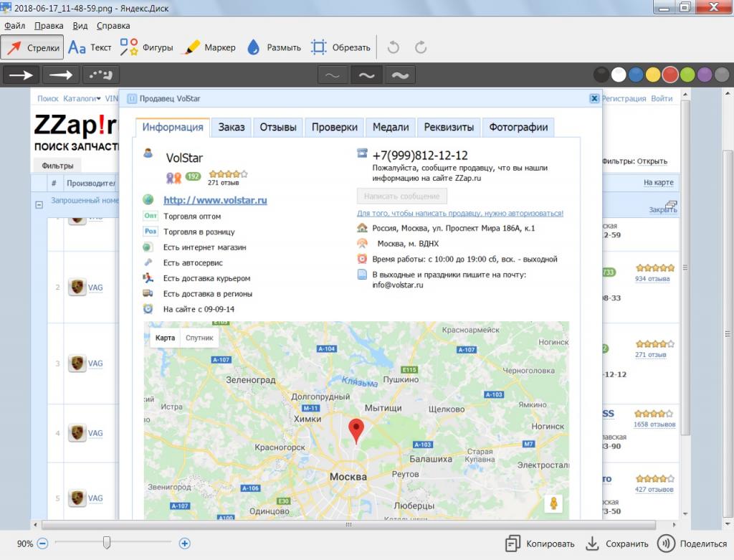
Task: Set the thinnest line thickness
Action: pyautogui.click(x=333, y=75)
